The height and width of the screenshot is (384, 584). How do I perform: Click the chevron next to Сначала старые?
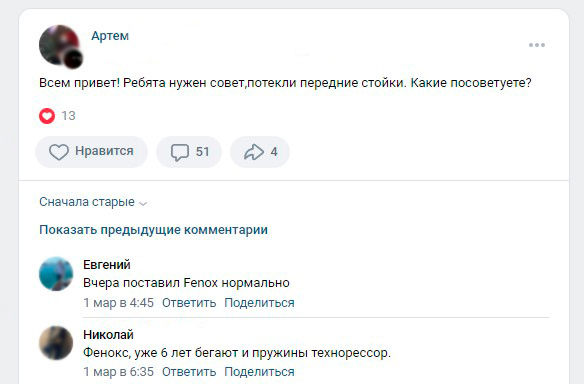pos(143,203)
